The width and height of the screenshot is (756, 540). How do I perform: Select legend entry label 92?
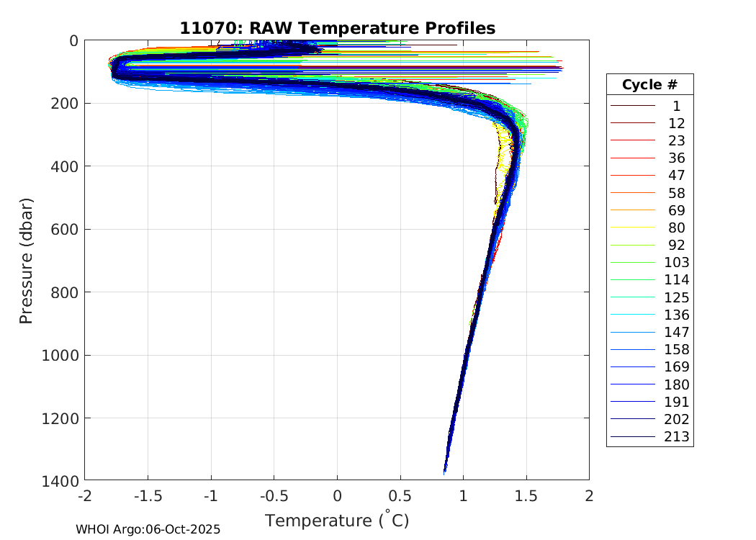(676, 246)
